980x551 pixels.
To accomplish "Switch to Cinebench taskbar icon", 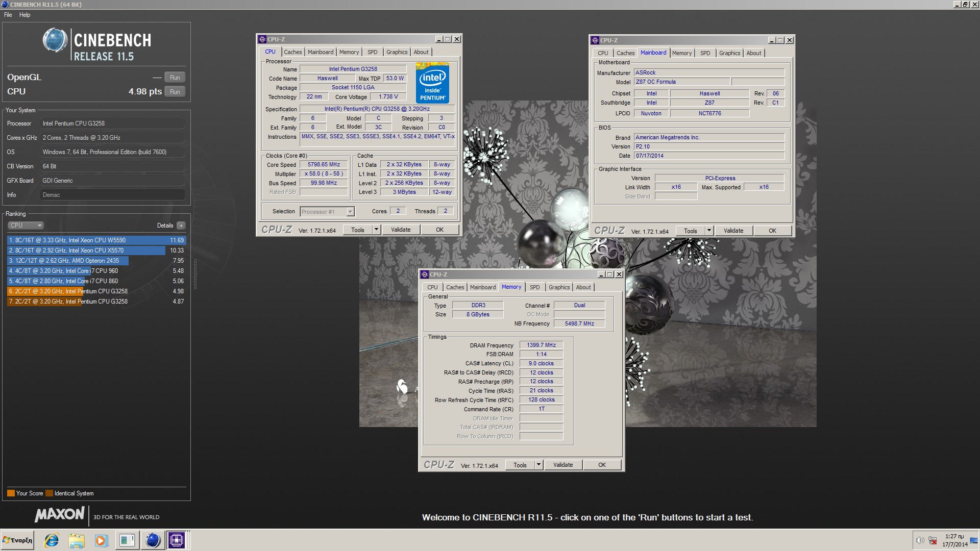I will pos(153,540).
